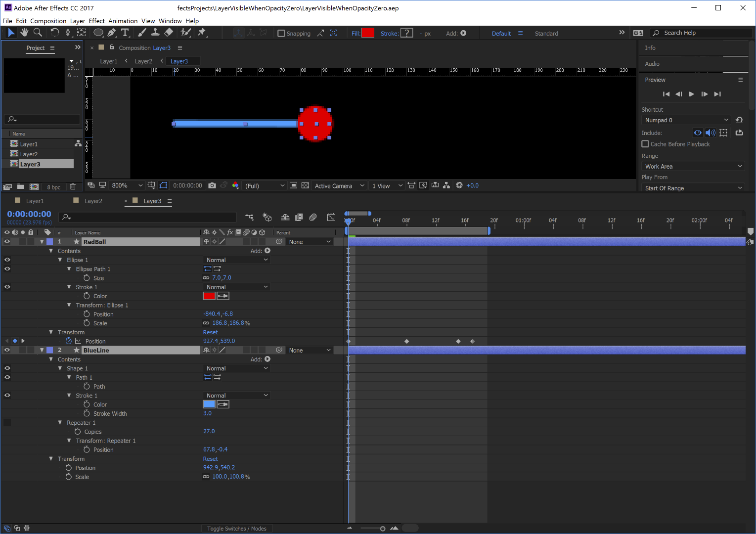Open the Active Camera view dropdown
The width and height of the screenshot is (756, 534).
(339, 185)
